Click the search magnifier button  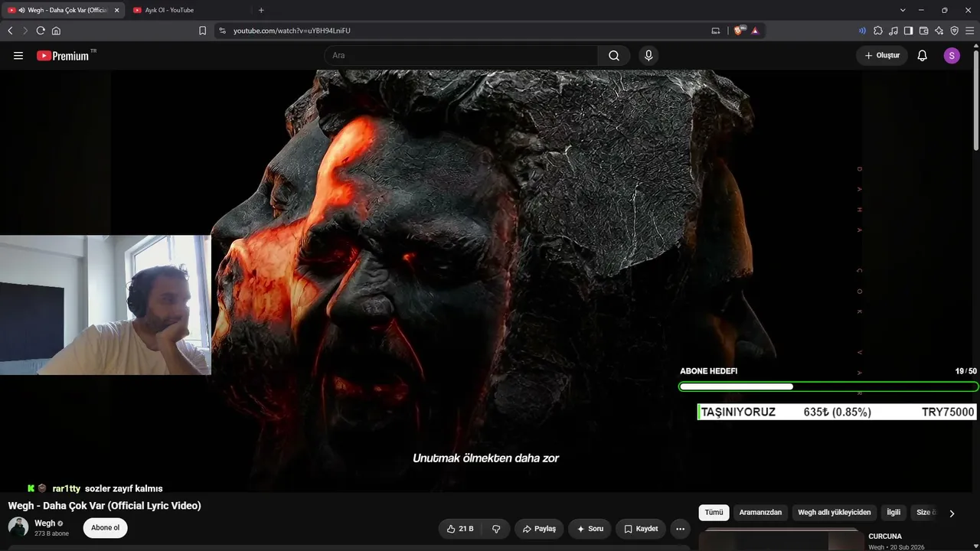(x=614, y=56)
